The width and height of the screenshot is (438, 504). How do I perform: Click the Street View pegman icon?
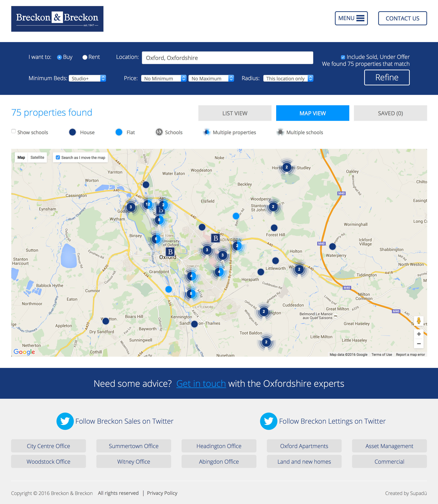coord(419,321)
